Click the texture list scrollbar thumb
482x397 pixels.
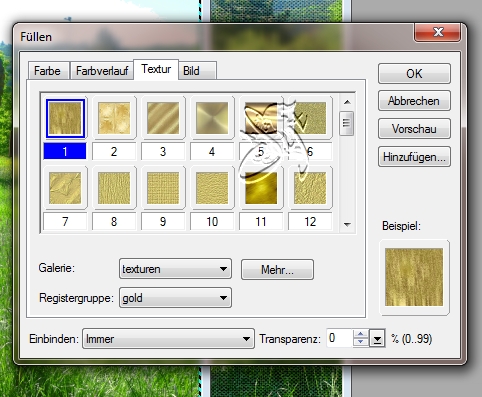tap(347, 123)
